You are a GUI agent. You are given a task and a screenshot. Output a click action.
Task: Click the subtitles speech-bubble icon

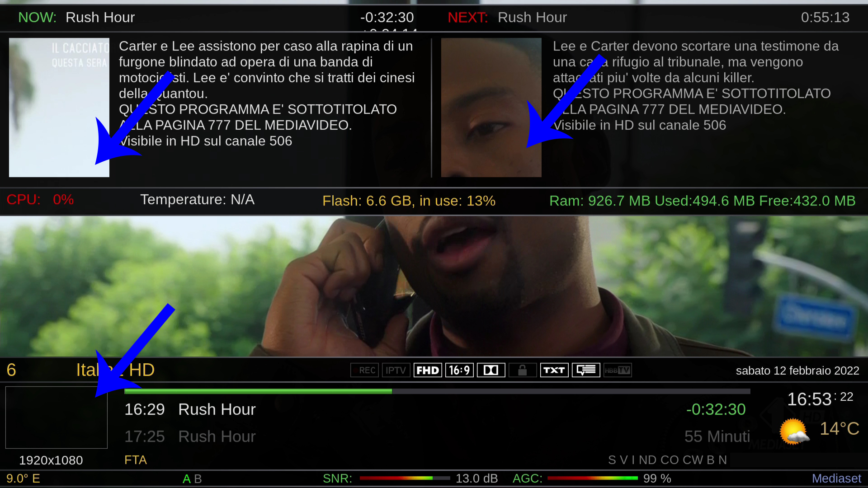586,371
